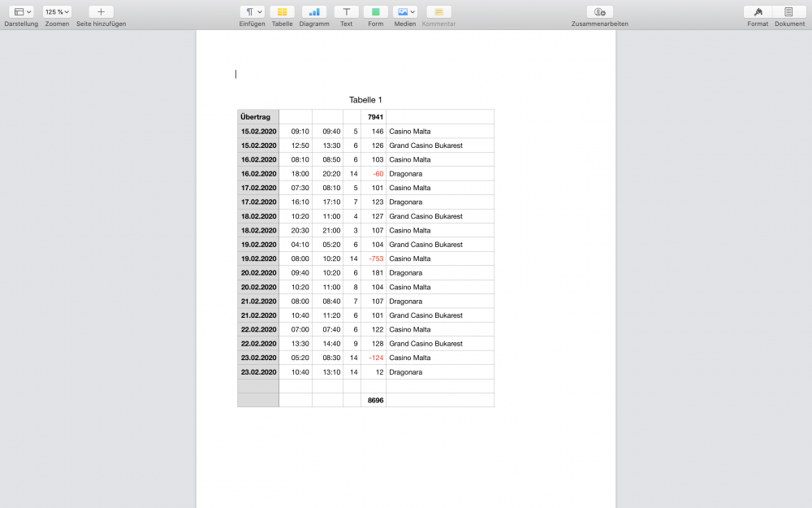Select the 12:50 start time cell
This screenshot has height=508, width=812.
296,145
